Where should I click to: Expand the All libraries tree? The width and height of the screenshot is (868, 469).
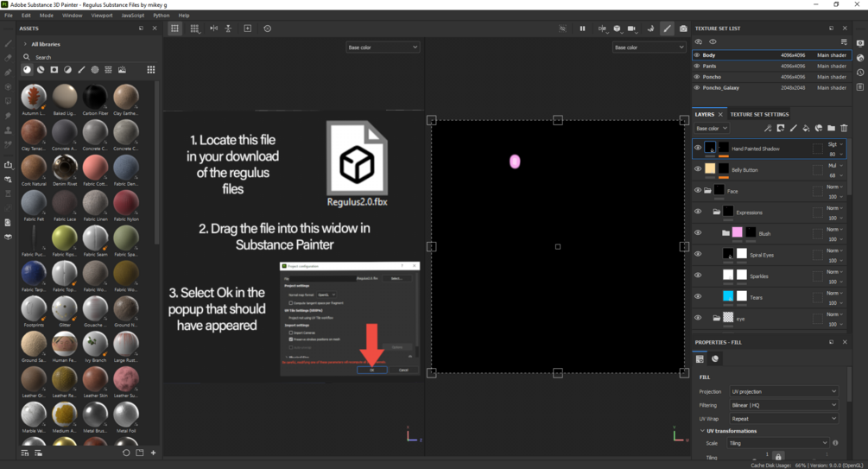click(x=25, y=44)
